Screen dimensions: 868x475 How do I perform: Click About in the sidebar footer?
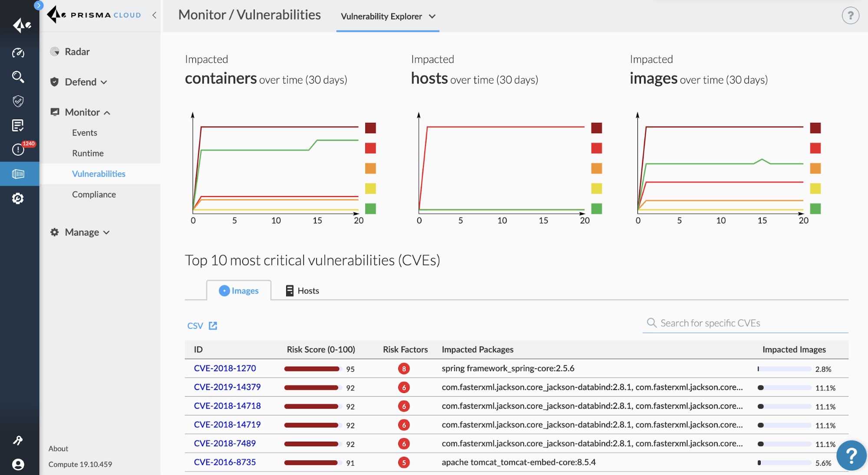pos(58,449)
